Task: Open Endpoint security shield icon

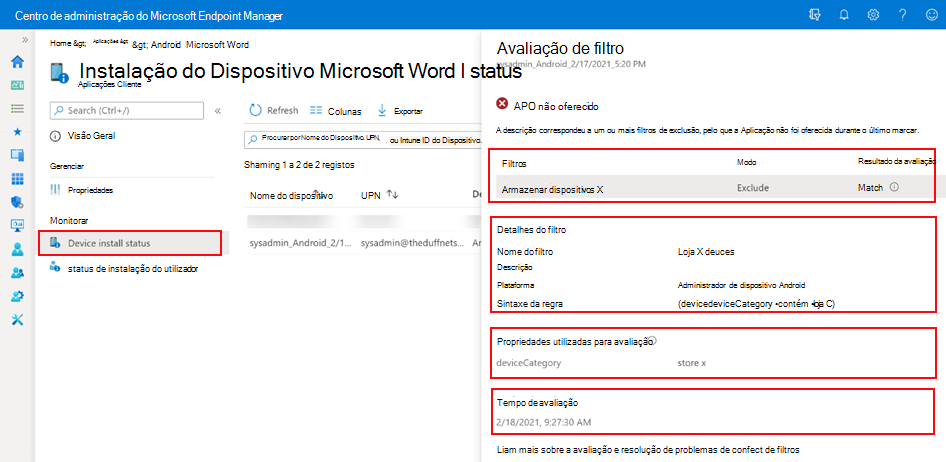Action: tap(17, 202)
